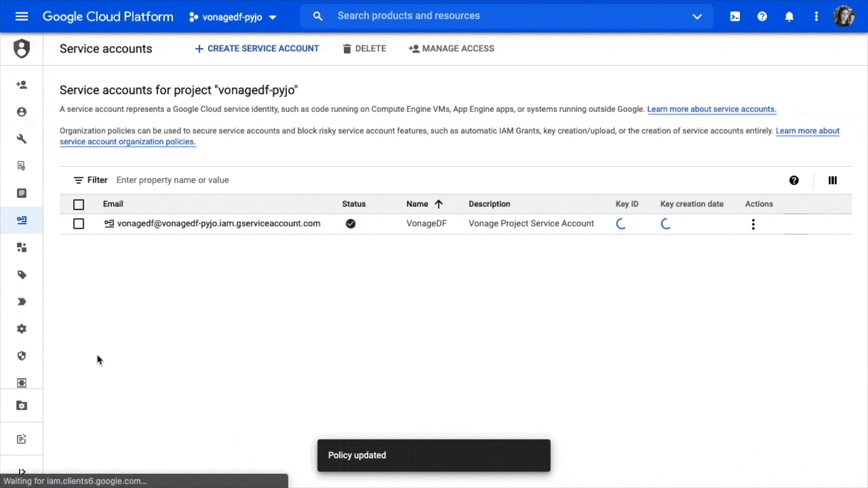The width and height of the screenshot is (868, 488).
Task: Toggle Name column sort arrow
Action: pos(439,204)
